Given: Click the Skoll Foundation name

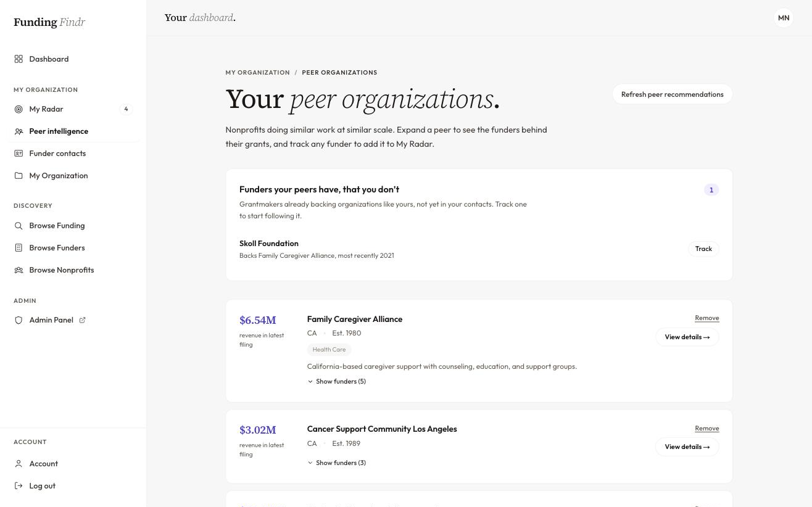Looking at the screenshot, I should tap(269, 244).
